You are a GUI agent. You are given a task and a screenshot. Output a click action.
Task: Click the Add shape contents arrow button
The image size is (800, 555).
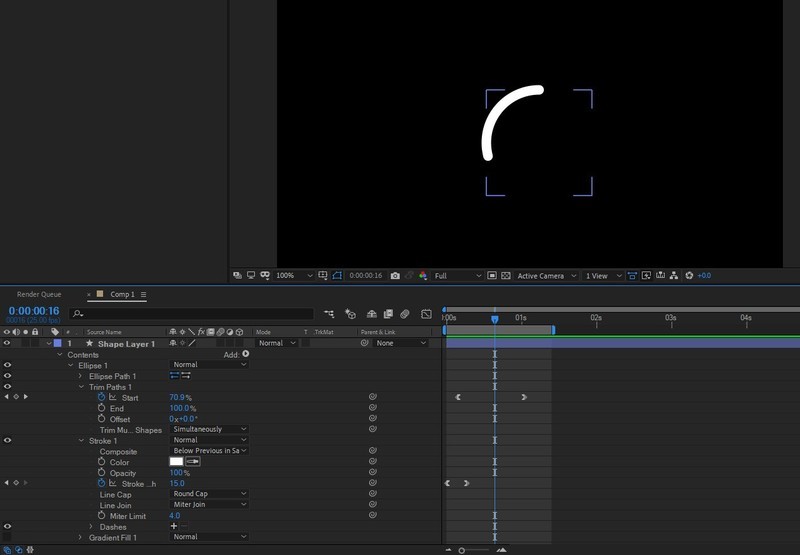tap(246, 354)
